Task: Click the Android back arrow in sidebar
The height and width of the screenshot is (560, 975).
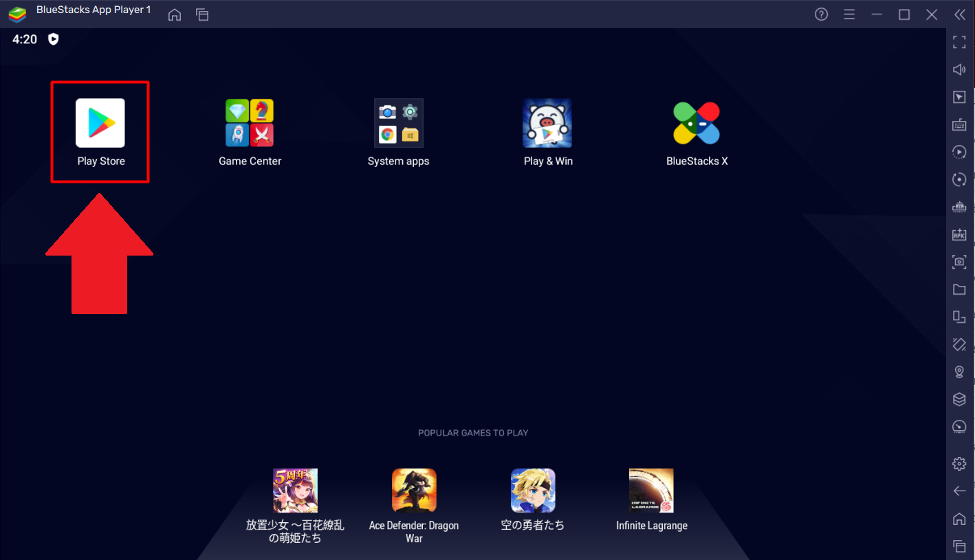Action: [959, 491]
